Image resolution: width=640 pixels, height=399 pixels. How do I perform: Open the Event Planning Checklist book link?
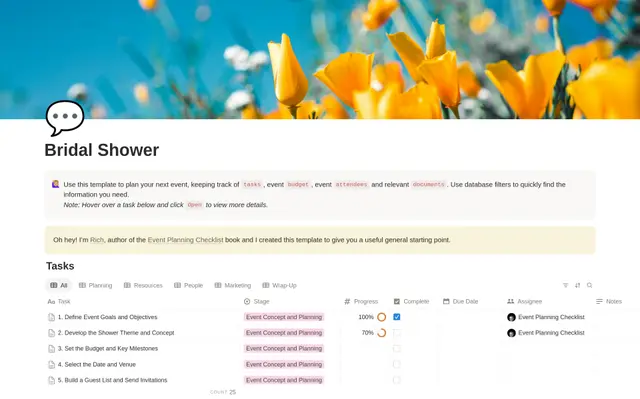click(x=185, y=240)
